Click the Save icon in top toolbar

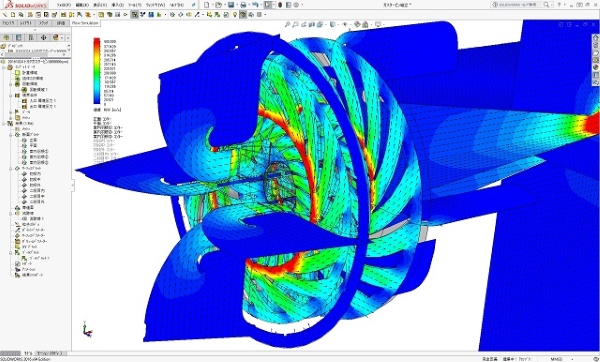231,5
